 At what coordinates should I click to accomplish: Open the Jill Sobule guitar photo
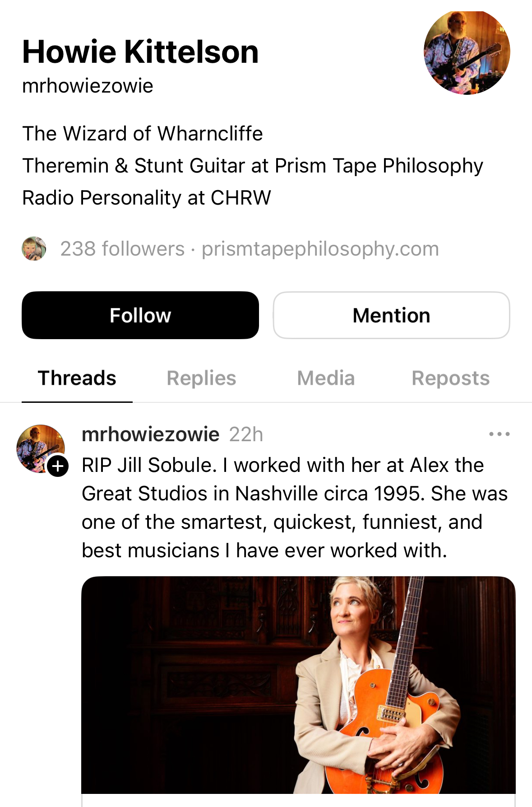pyautogui.click(x=298, y=685)
